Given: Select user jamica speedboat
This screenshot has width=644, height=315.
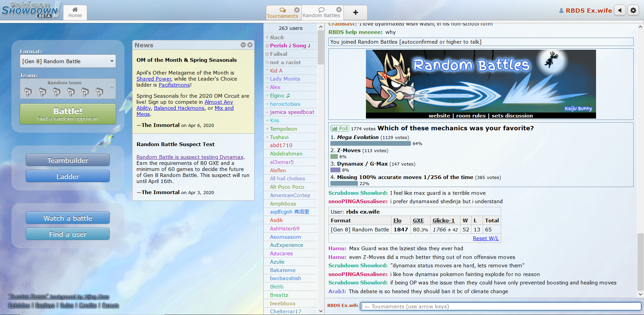Looking at the screenshot, I should point(290,112).
